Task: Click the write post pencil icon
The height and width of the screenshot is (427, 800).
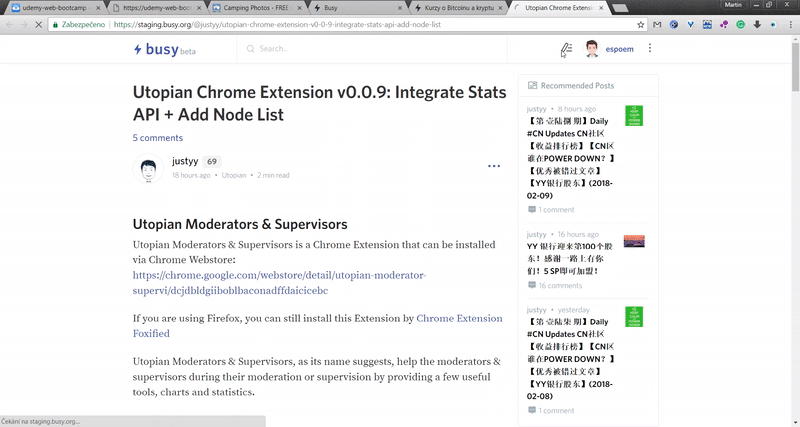Action: tap(566, 49)
